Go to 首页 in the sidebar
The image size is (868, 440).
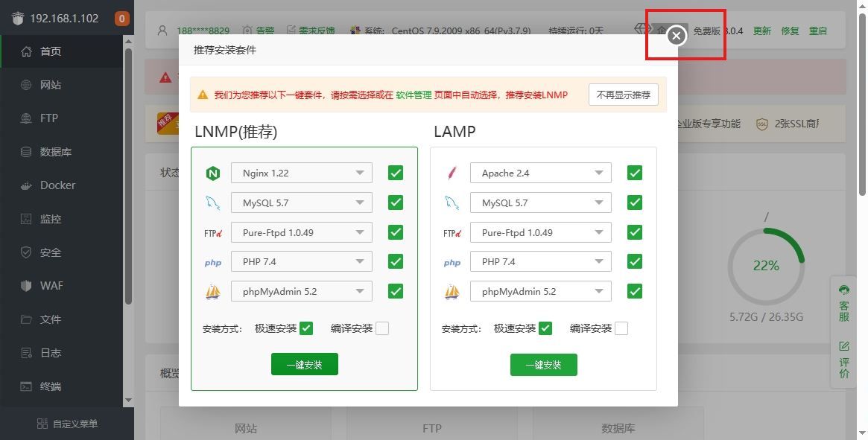point(61,51)
